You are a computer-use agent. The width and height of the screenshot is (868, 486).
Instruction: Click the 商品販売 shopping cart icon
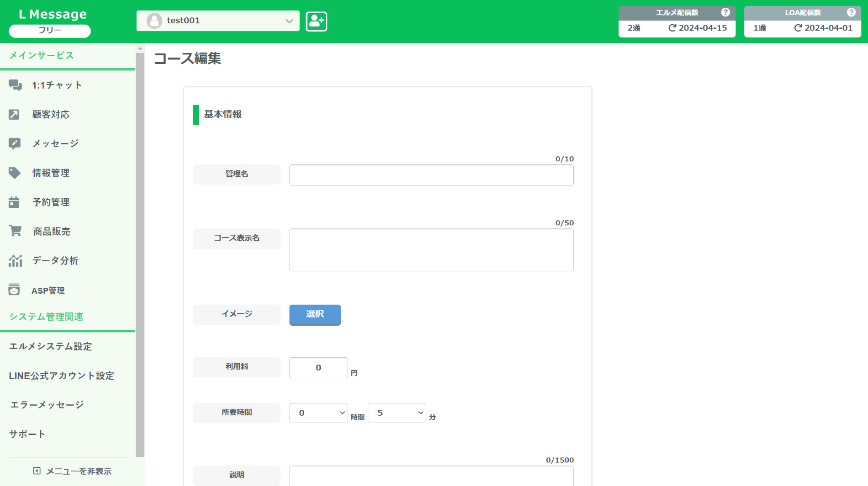15,231
